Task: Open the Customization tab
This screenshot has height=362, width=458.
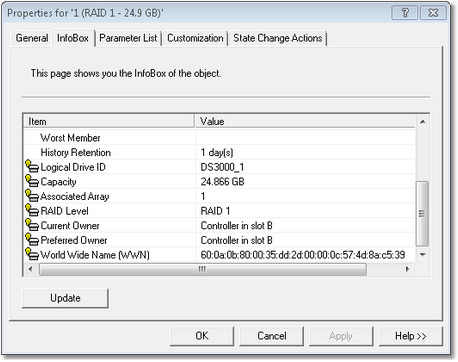Action: [195, 38]
